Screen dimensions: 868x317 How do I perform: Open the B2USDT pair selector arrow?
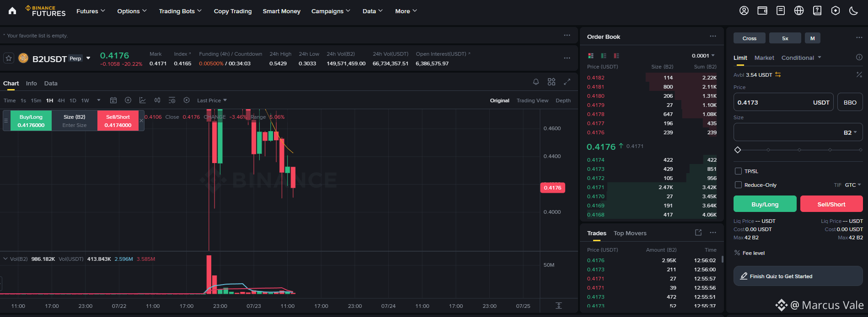tap(88, 58)
